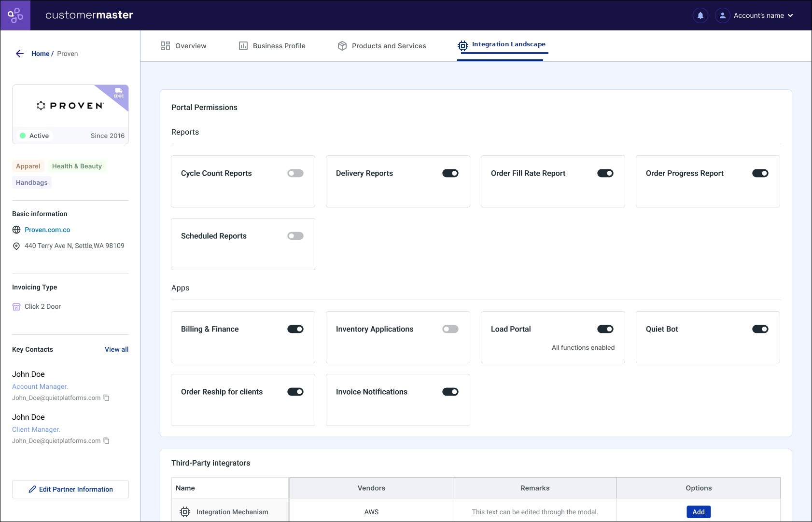
Task: Click the Business Profile chart icon
Action: (x=243, y=46)
